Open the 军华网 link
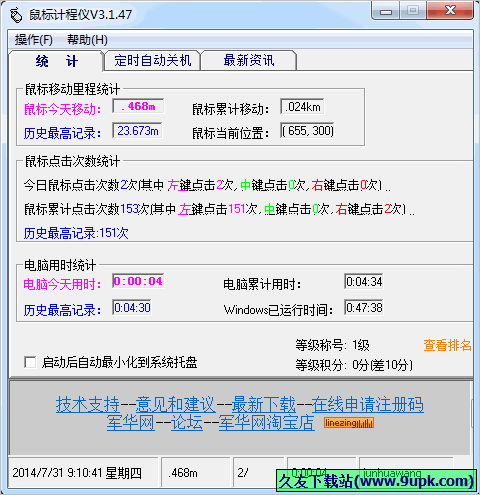Screen dimensions: 480x495 pyautogui.click(x=131, y=423)
